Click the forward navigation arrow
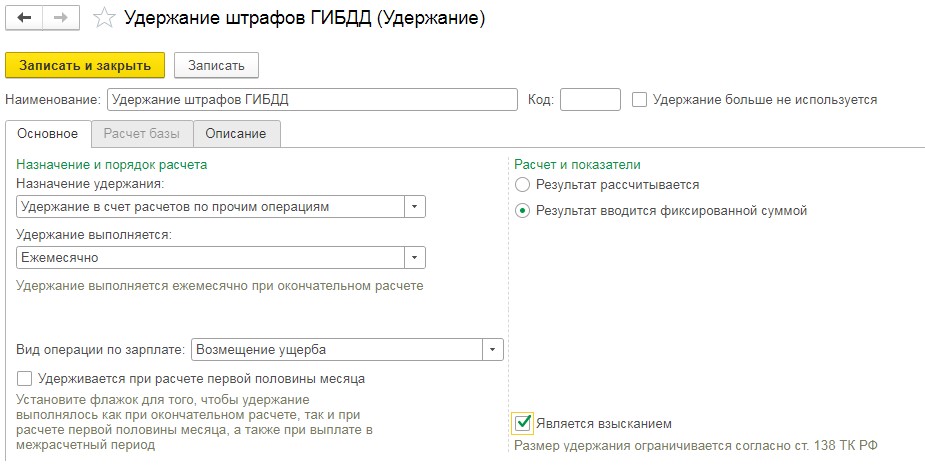925x468 pixels. (60, 19)
